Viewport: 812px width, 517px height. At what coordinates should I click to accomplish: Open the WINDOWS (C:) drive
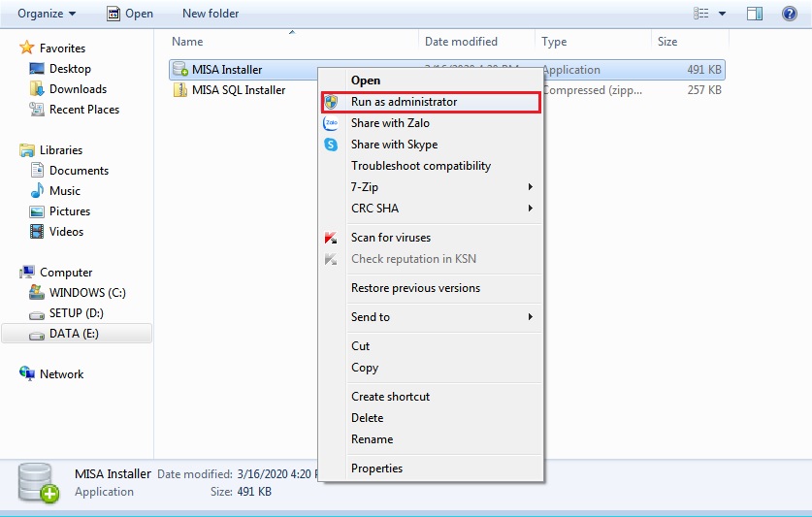[87, 293]
